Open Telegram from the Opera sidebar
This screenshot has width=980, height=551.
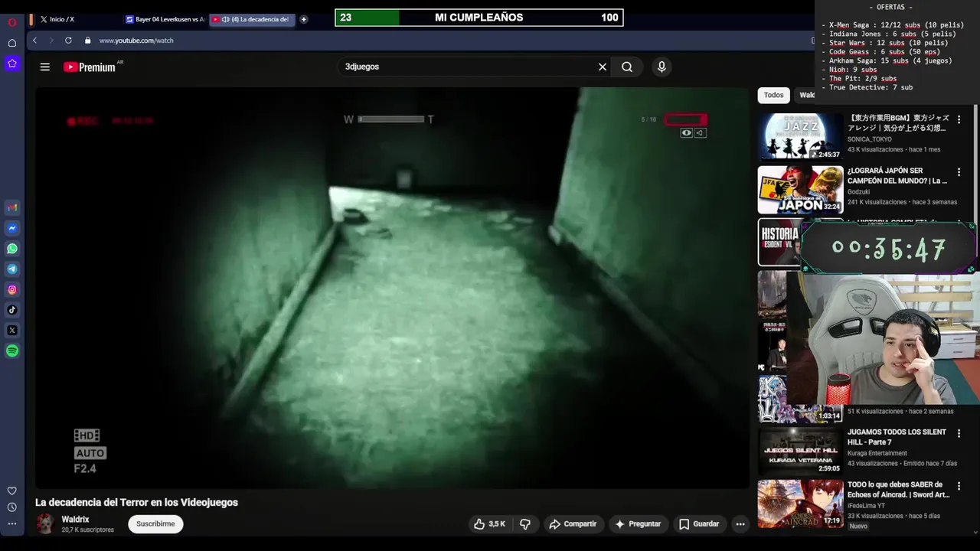12,269
